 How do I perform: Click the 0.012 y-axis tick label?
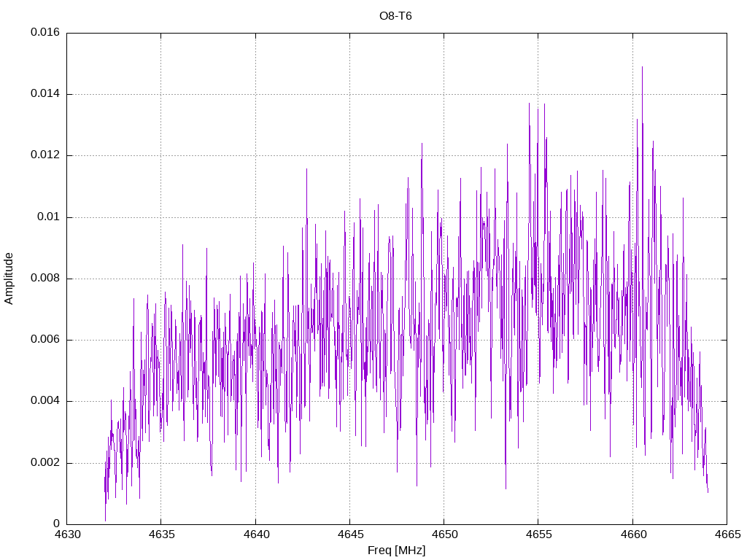coord(45,155)
